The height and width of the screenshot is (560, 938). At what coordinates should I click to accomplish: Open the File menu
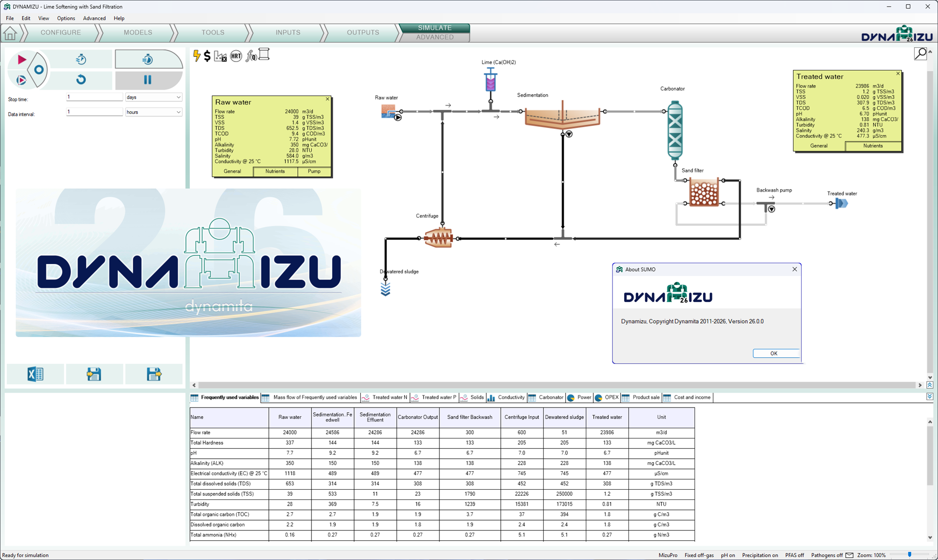(x=10, y=18)
